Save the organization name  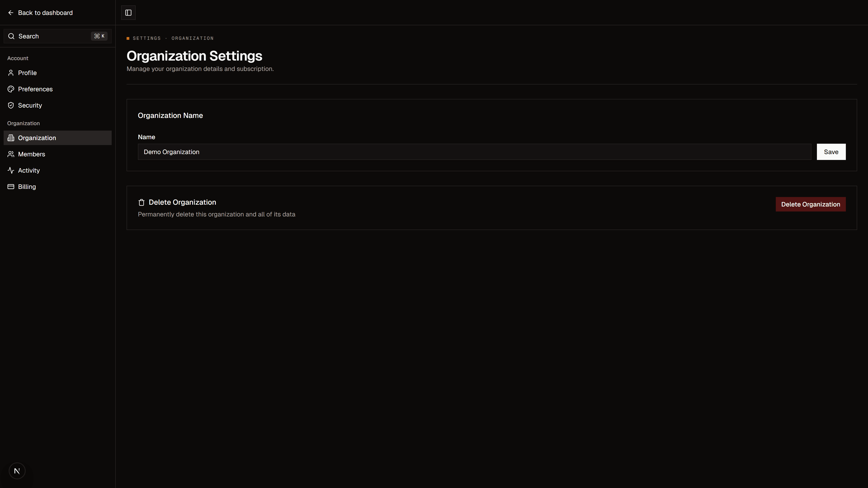(x=831, y=152)
